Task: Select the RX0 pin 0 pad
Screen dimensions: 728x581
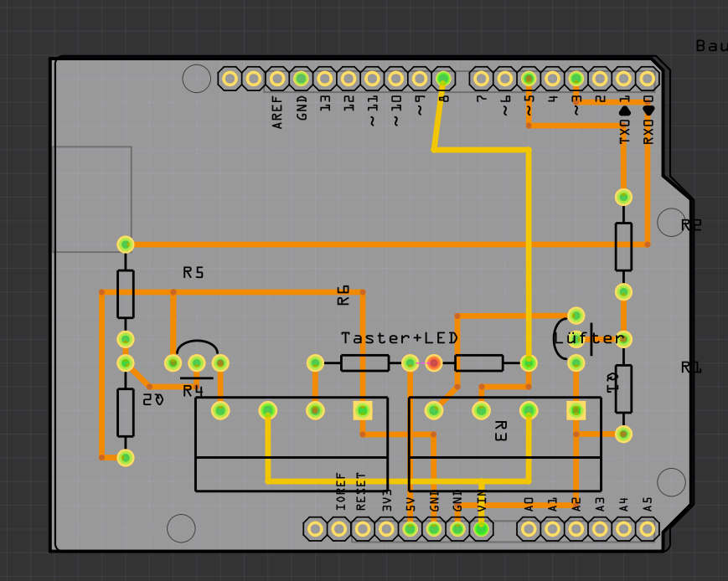Action: [x=647, y=79]
